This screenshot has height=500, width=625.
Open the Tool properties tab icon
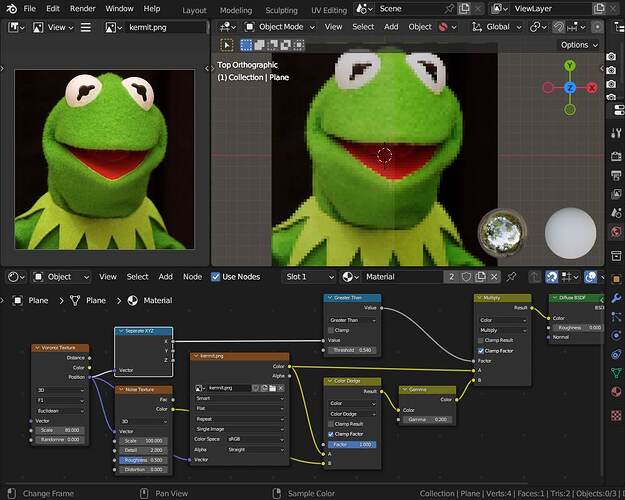click(616, 133)
